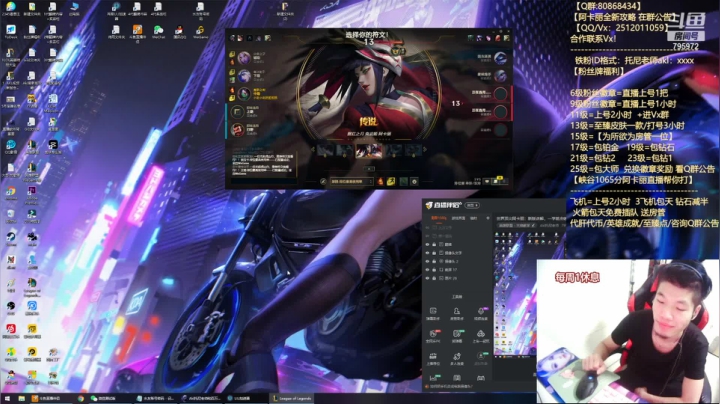Viewport: 720px width, 404px height.
Task: Toggle visibility eye of first visible source
Action: pos(428,244)
